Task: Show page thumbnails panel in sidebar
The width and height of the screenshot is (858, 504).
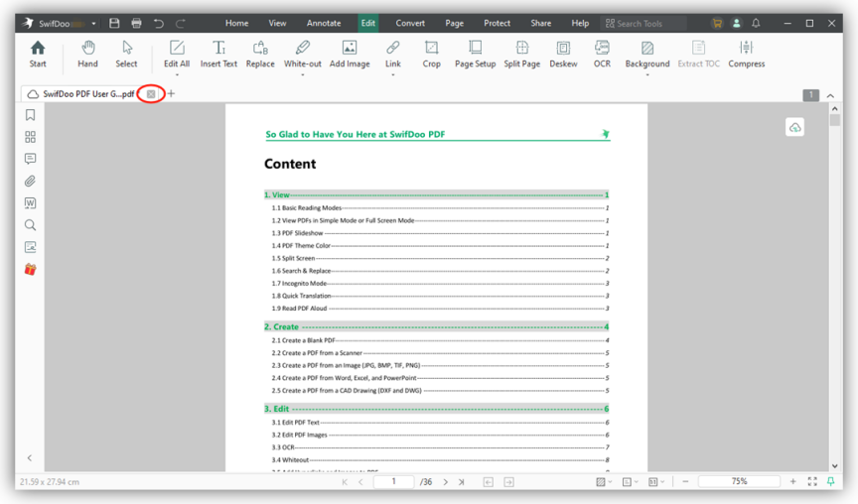Action: tap(30, 137)
